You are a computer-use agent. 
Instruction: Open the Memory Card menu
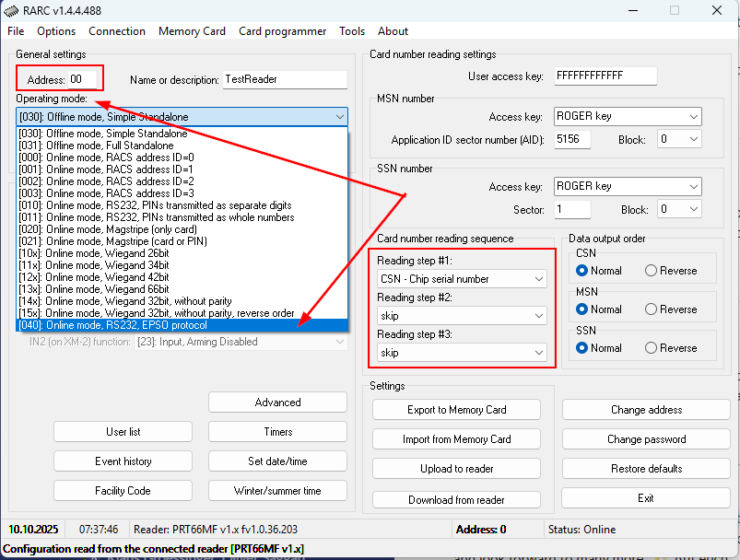192,31
